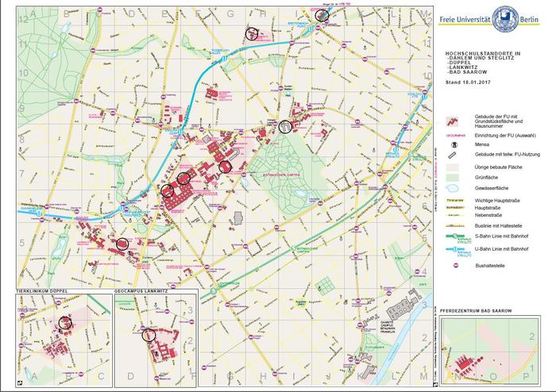Image resolution: width=556 pixels, height=392 pixels.
Task: Click the Bushaltestelle purple dot legend icon
Action: tap(456, 265)
